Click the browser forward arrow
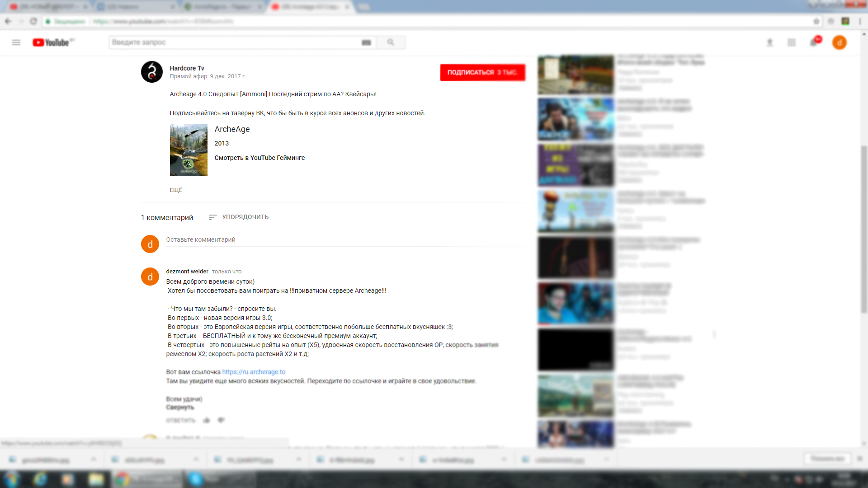This screenshot has height=488, width=868. tap(21, 21)
